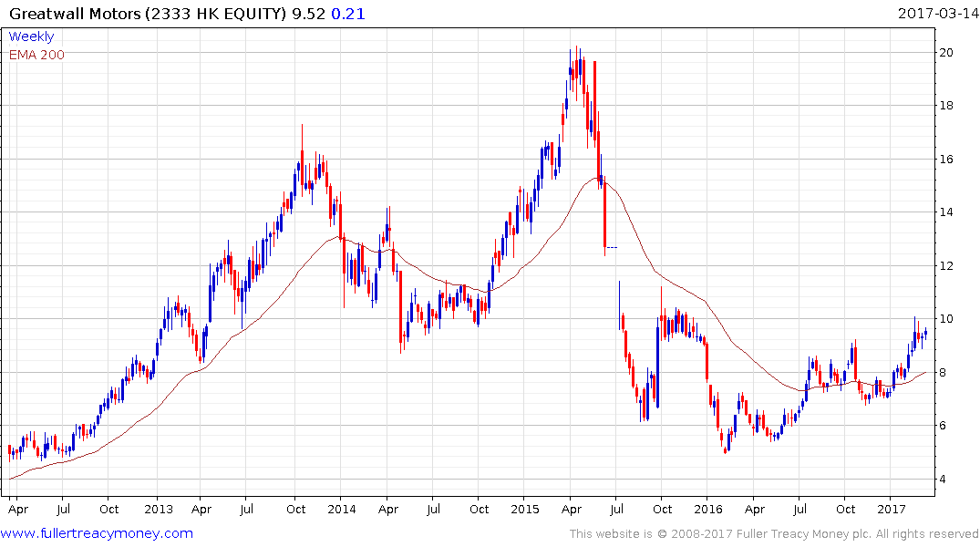Click the latest candle near 9.5
The width and height of the screenshot is (980, 547).
(925, 334)
